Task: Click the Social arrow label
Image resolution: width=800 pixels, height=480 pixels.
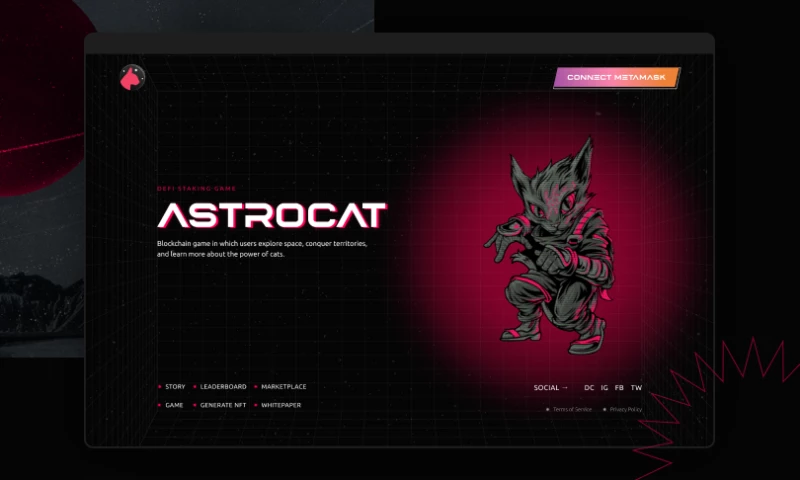Action: click(x=551, y=388)
